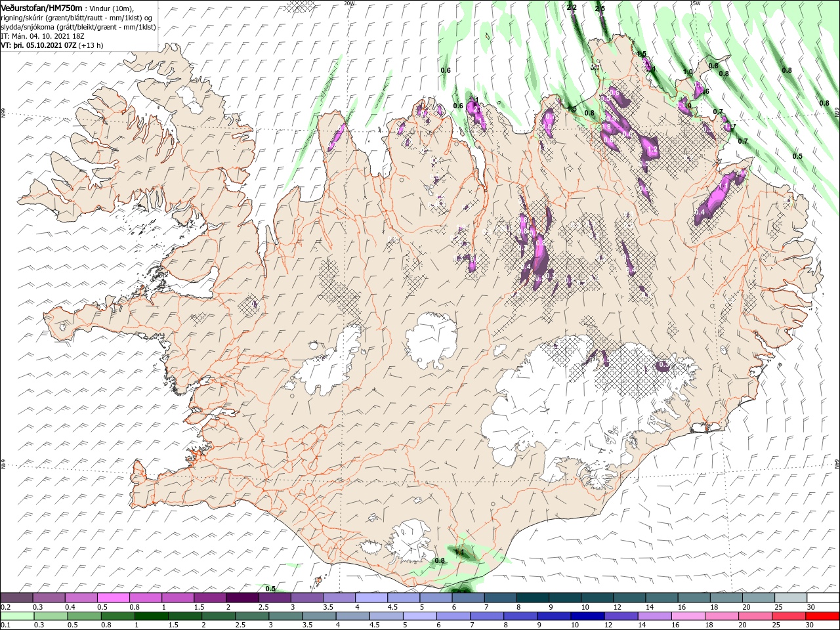Pick the white swatch ending the upper legend row
840x630 pixels.
(823, 598)
